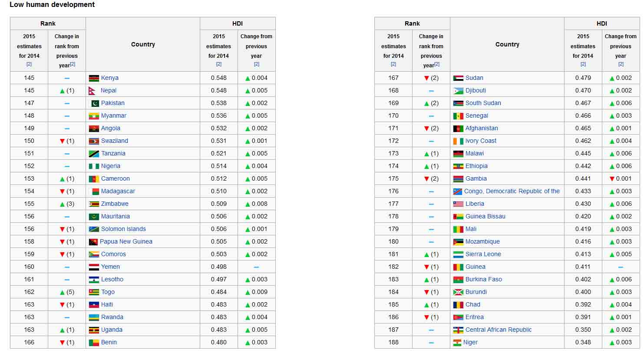Click the HDI header in right table

click(601, 23)
